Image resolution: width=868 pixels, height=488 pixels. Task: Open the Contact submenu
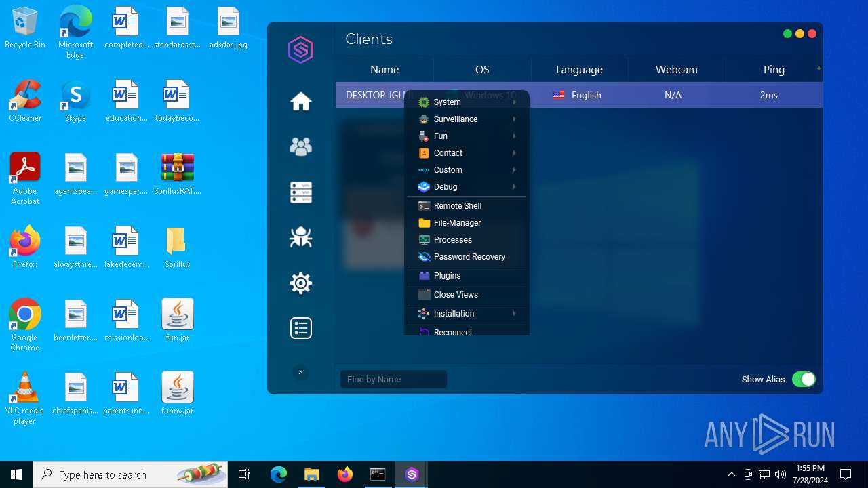(467, 153)
